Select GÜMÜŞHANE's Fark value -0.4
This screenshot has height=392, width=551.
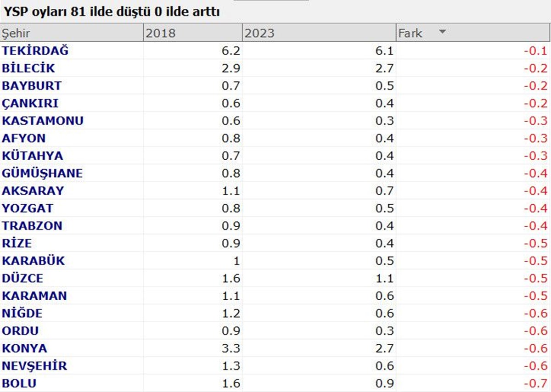[x=536, y=173]
